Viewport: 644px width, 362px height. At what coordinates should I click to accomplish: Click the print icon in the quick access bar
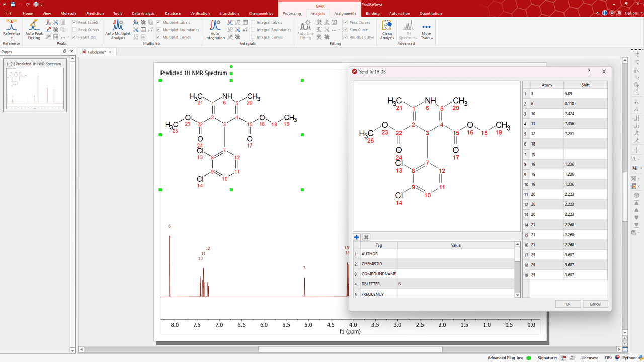click(x=36, y=4)
